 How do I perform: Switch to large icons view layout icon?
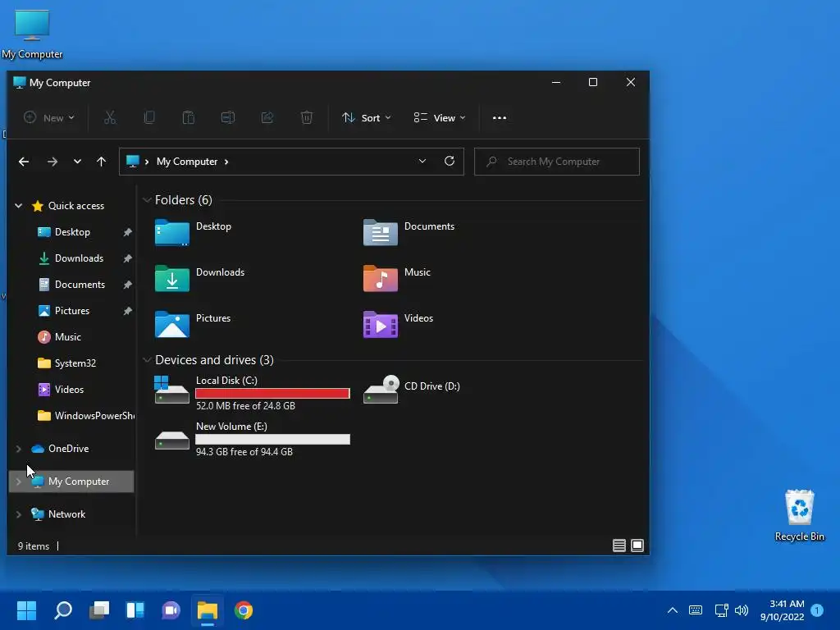click(637, 546)
